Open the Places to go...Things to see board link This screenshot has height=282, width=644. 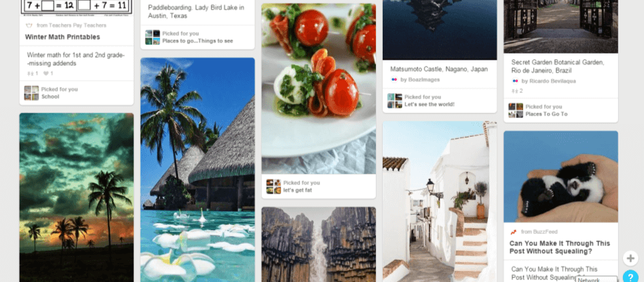click(x=197, y=41)
